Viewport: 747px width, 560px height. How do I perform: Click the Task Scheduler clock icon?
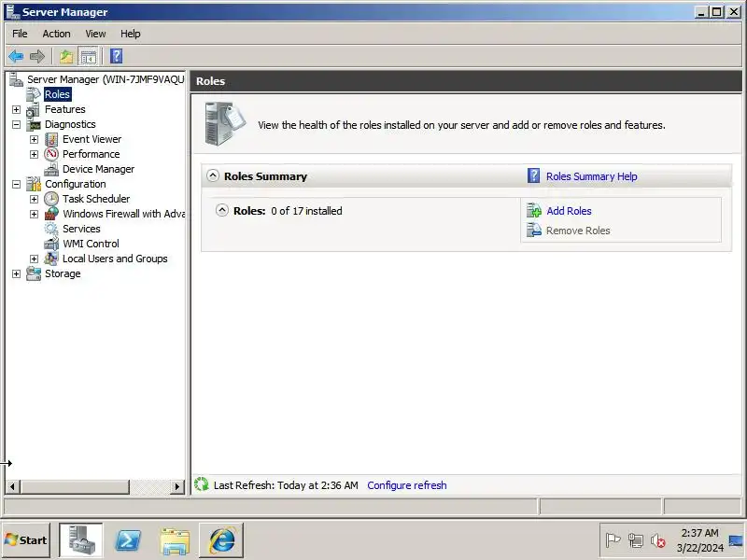pos(51,199)
